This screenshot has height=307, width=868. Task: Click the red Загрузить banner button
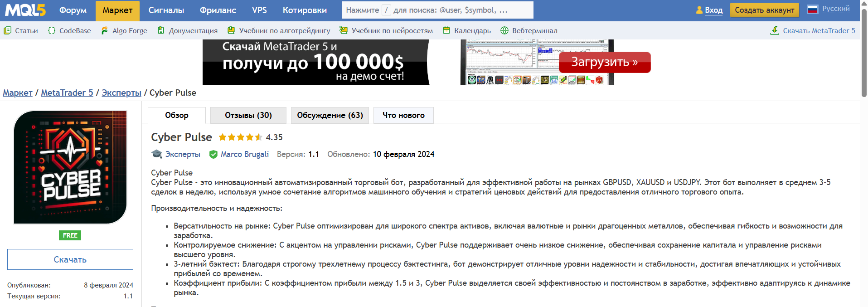click(605, 62)
